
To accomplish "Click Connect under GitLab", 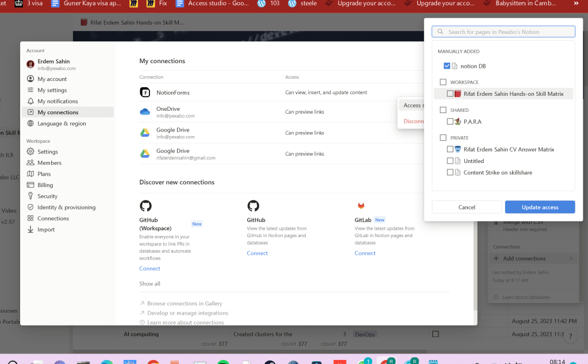I will click(365, 253).
